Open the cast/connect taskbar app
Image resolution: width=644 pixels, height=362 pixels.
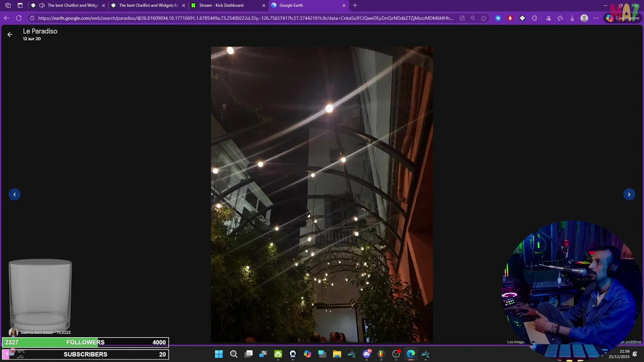point(263,354)
